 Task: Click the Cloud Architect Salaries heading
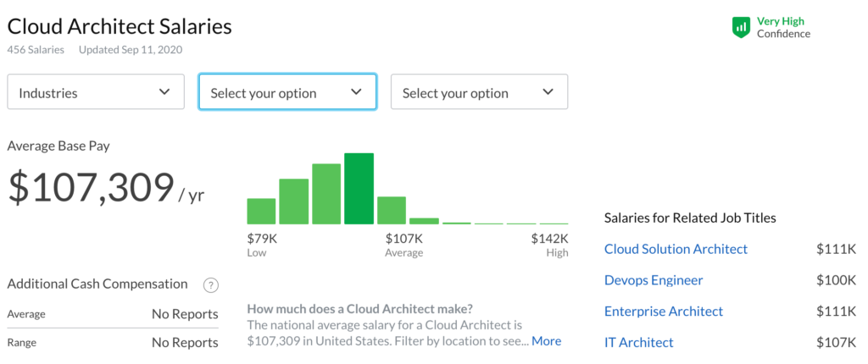(120, 26)
